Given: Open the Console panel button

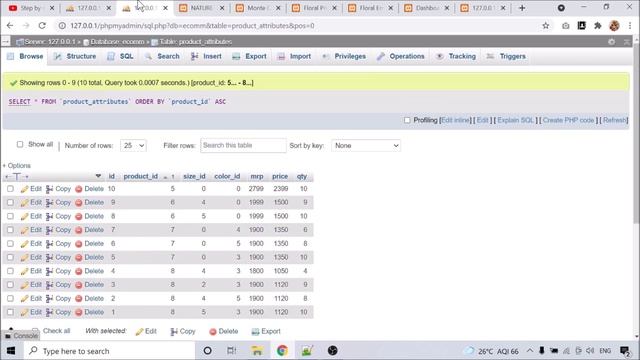Looking at the screenshot, I should 22,336.
